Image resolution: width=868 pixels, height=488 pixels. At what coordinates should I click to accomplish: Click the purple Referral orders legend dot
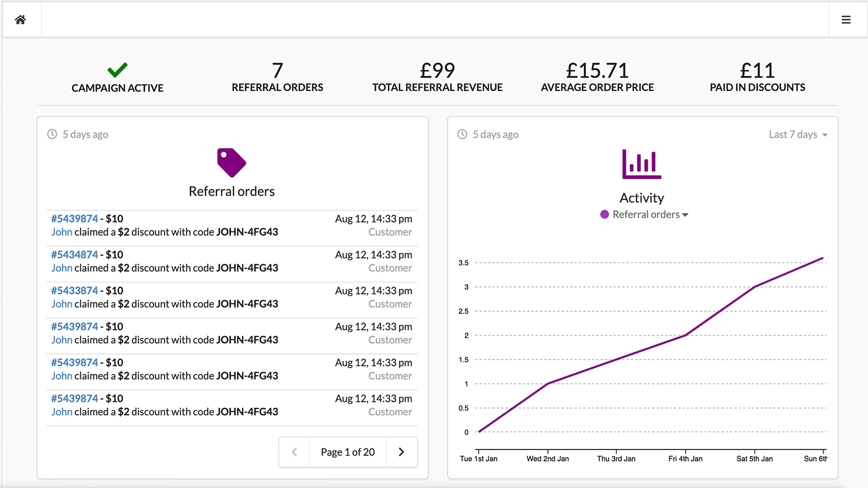(x=604, y=215)
